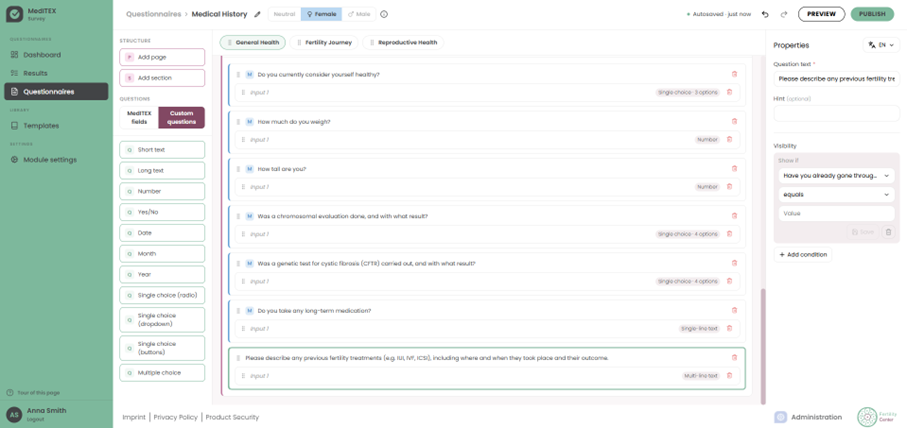907x428 pixels.
Task: Add a Date question
Action: tap(162, 233)
